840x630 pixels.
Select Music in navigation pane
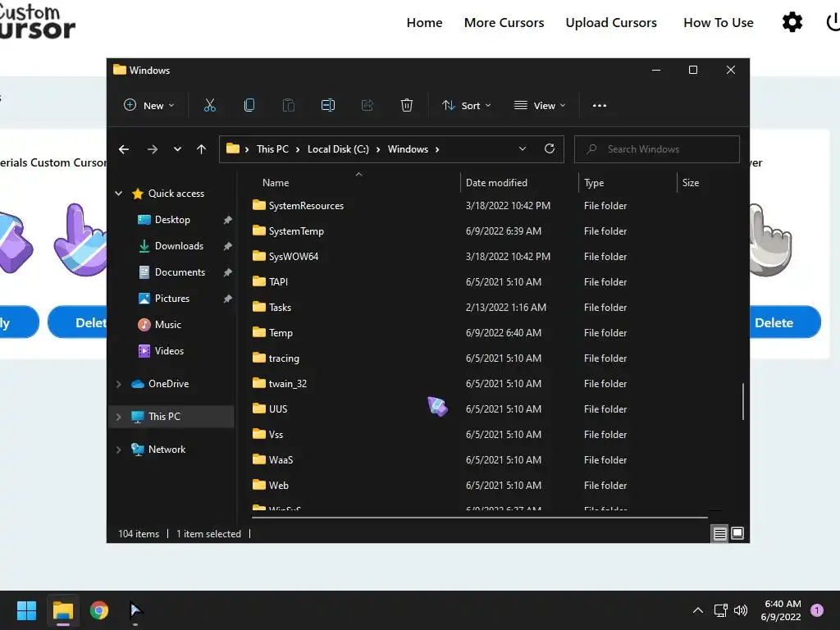(168, 325)
